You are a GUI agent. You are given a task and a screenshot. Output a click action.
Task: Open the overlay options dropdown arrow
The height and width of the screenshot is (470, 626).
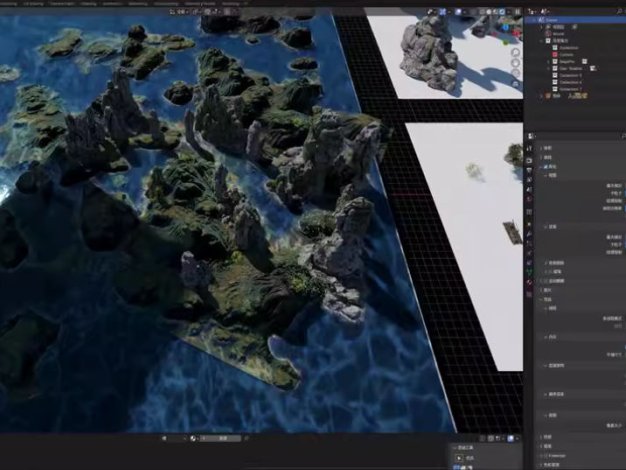(465, 12)
